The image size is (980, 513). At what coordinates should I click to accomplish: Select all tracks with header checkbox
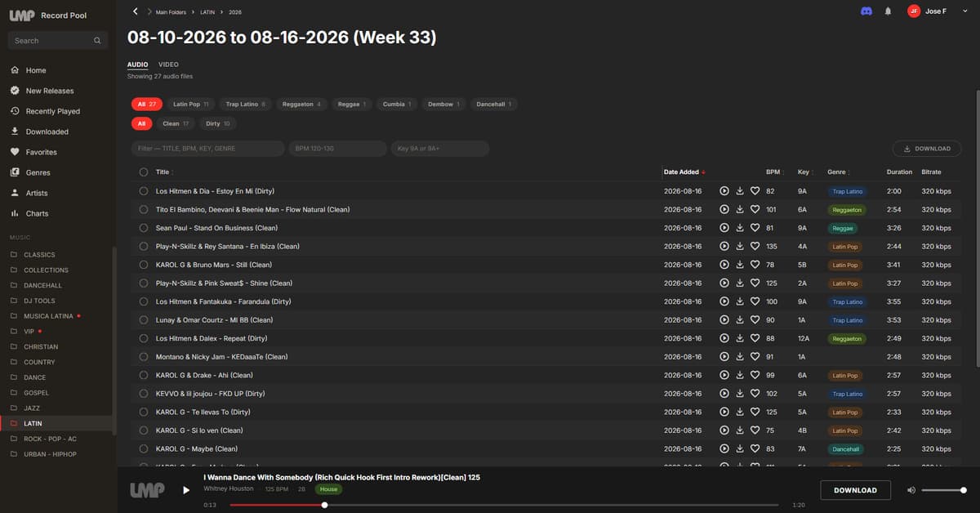pyautogui.click(x=144, y=172)
